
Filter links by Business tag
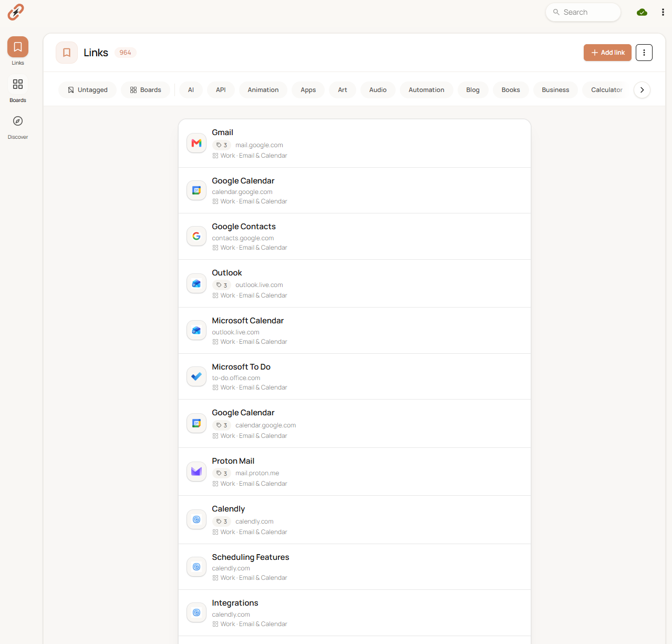[x=555, y=90]
